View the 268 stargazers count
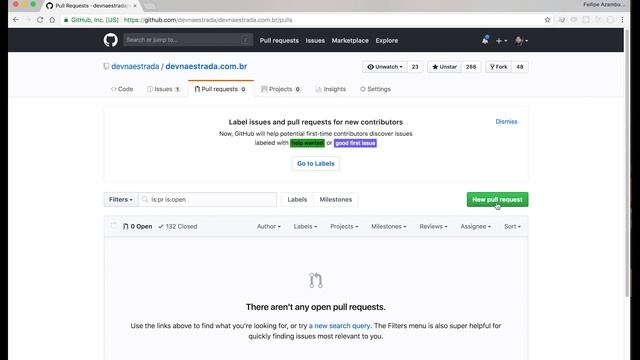Screen dimensions: 640x360 point(471,67)
